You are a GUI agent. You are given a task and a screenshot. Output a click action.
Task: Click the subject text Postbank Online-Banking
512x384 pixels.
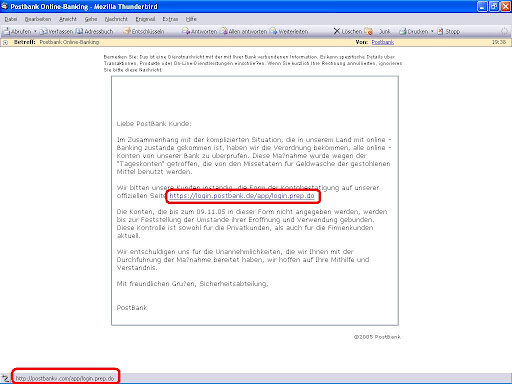point(69,42)
